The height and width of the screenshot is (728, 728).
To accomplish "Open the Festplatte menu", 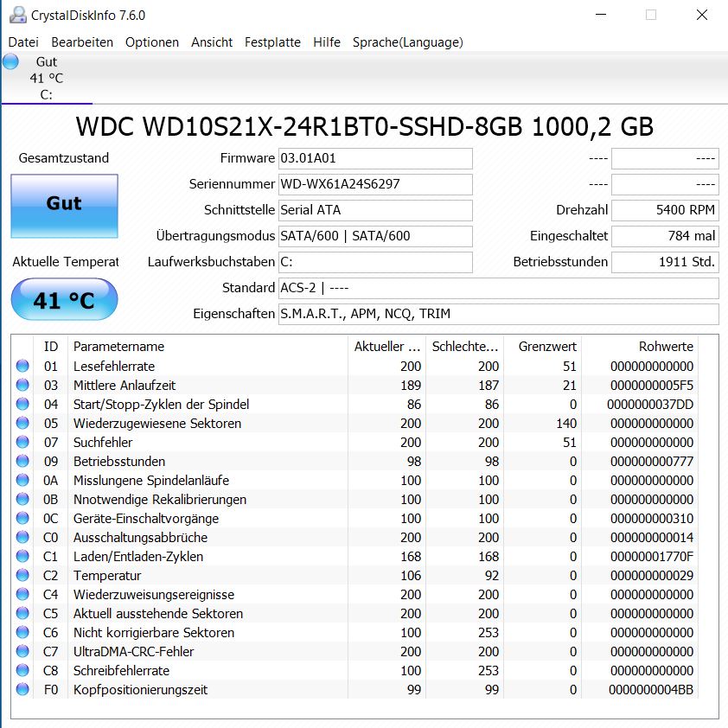I will point(272,42).
